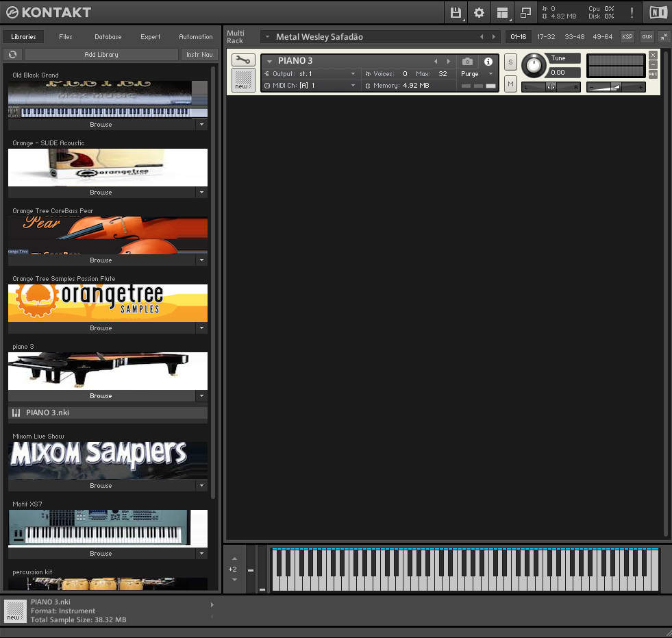The image size is (672, 638).
Task: Select PIANO 3.nki in library list
Action: click(108, 413)
